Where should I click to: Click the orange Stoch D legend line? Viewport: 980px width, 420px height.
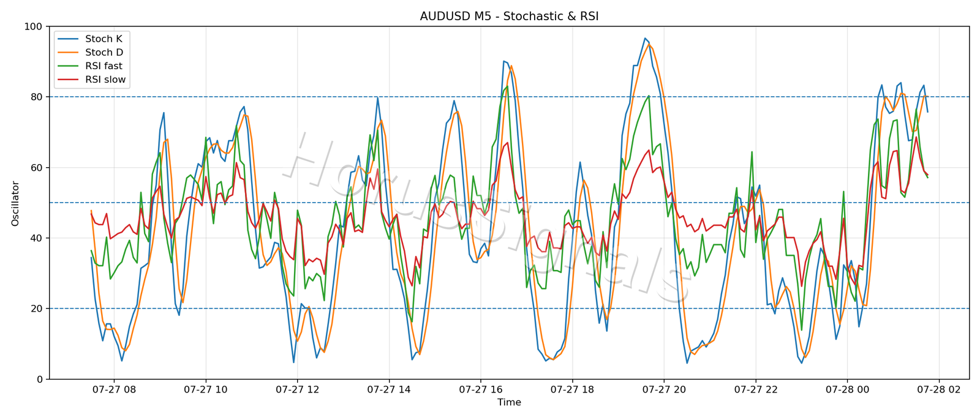(x=68, y=53)
